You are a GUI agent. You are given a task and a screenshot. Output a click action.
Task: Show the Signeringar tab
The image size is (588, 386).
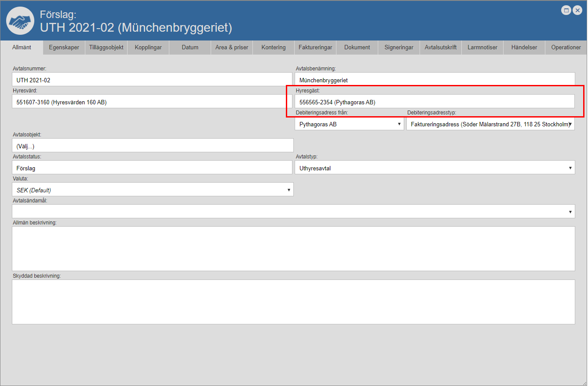point(399,48)
